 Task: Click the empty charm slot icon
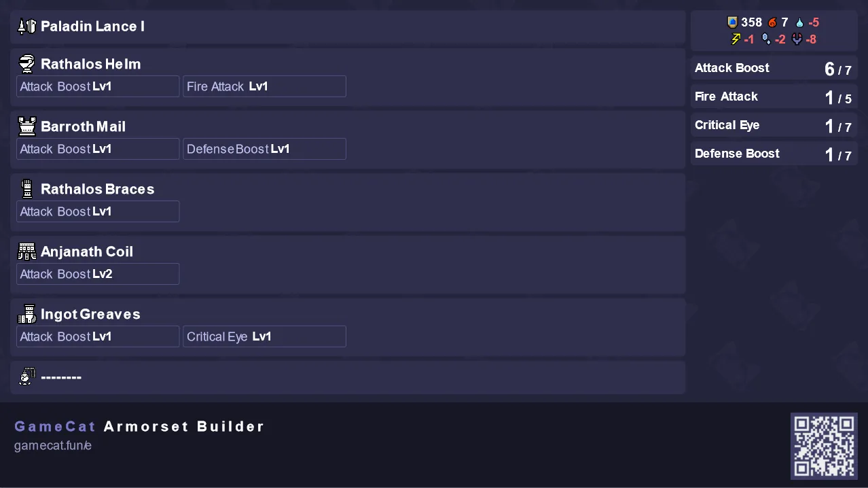coord(26,377)
